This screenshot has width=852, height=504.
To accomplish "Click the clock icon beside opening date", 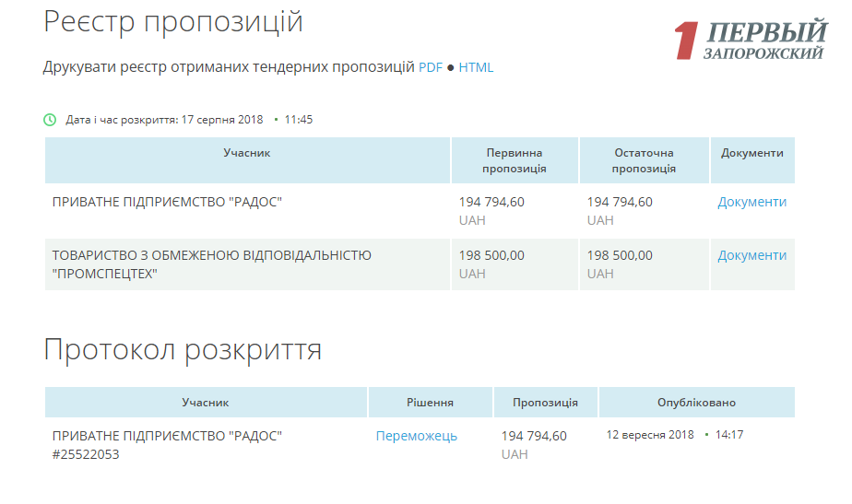I will [50, 120].
